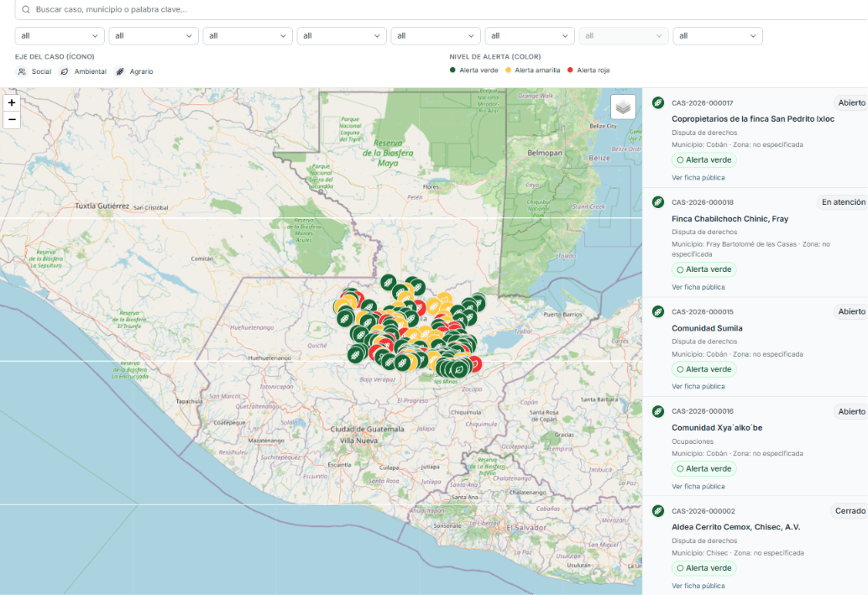Click 'Ciudad de Guatemala' label on map
Screen dimensions: 868x595
tap(367, 429)
